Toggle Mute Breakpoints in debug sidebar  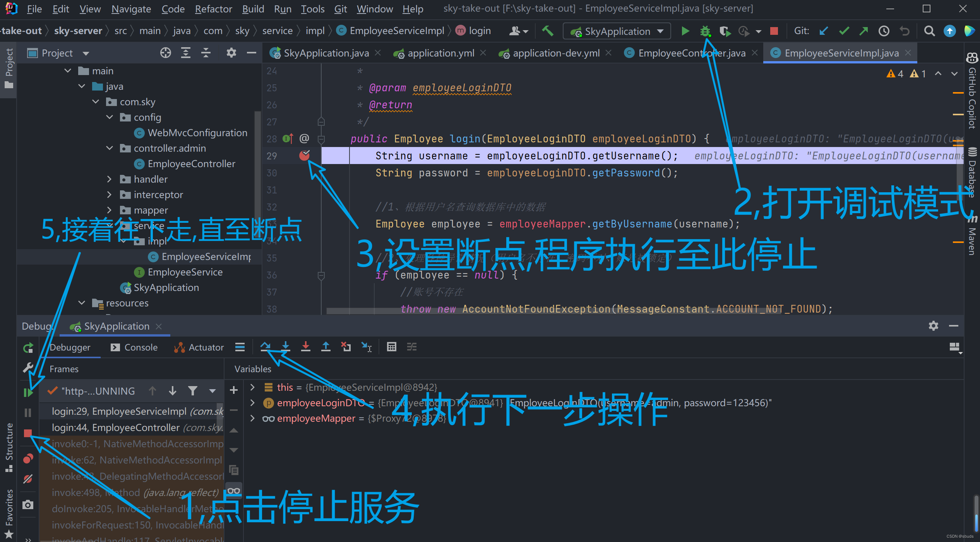(x=28, y=479)
